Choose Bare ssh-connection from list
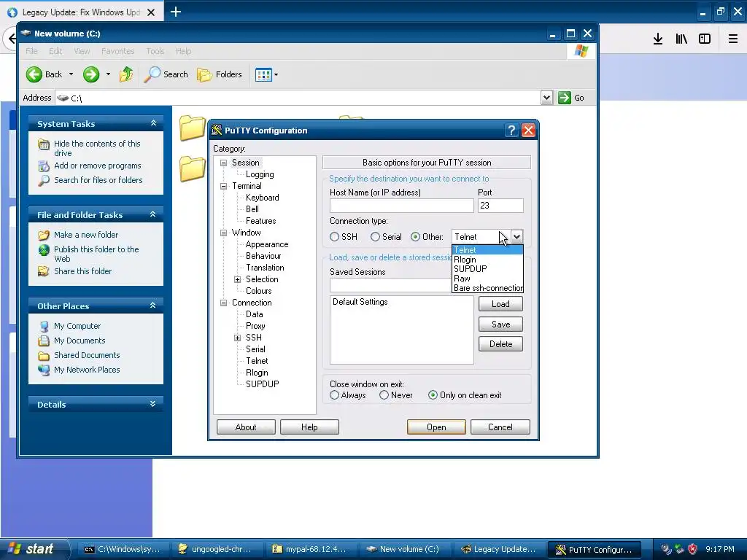The image size is (747, 560). point(487,287)
